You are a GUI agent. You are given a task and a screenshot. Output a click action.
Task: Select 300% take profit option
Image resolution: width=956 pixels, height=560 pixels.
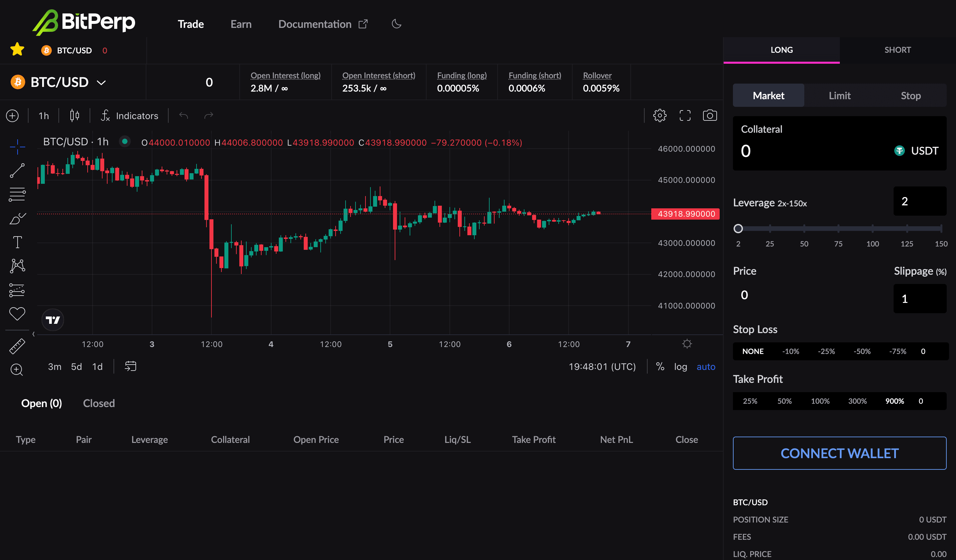857,401
